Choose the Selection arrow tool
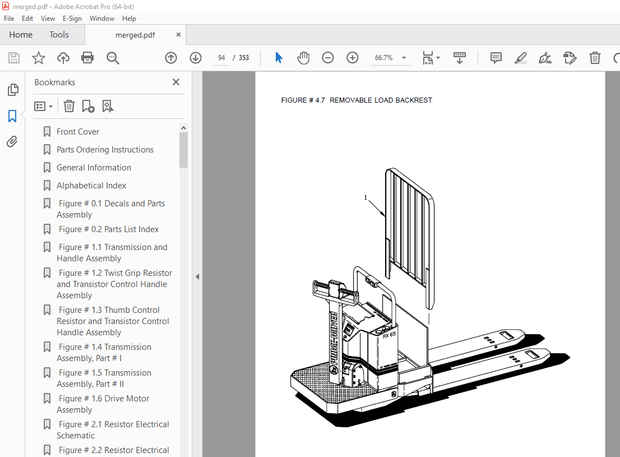 click(279, 58)
